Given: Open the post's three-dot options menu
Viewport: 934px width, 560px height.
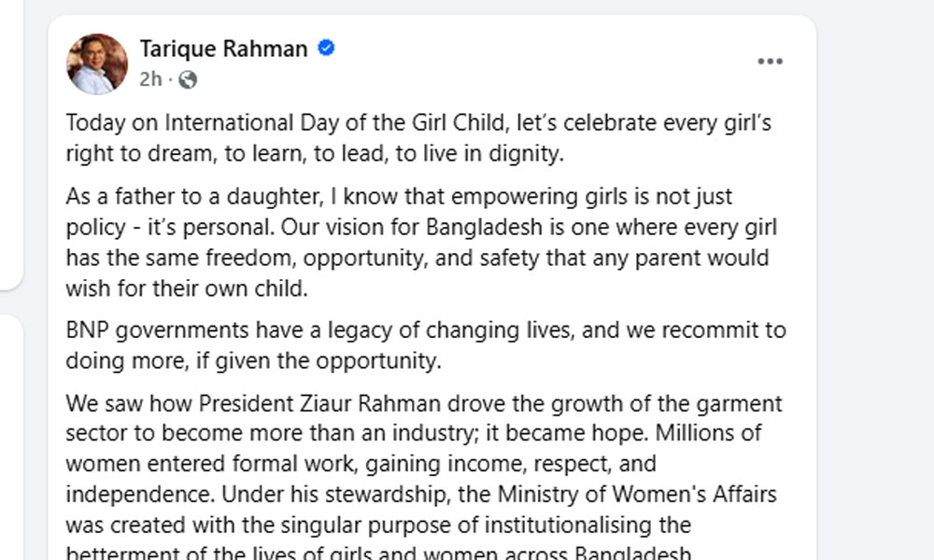Looking at the screenshot, I should (x=770, y=62).
